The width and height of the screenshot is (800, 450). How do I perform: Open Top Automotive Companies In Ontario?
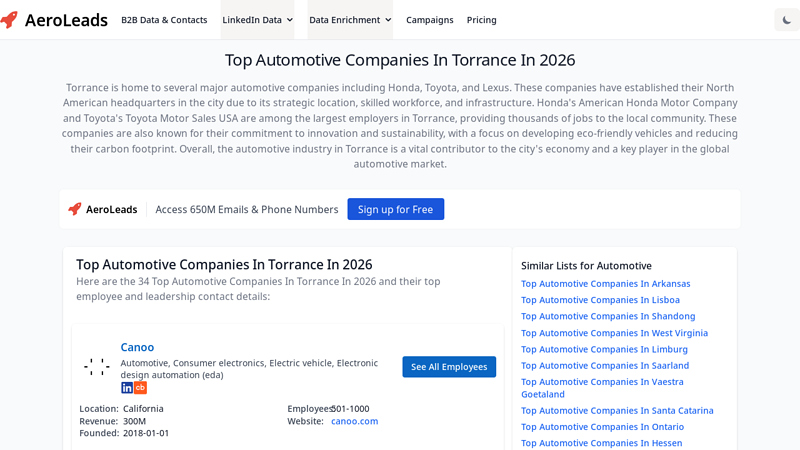coord(603,427)
